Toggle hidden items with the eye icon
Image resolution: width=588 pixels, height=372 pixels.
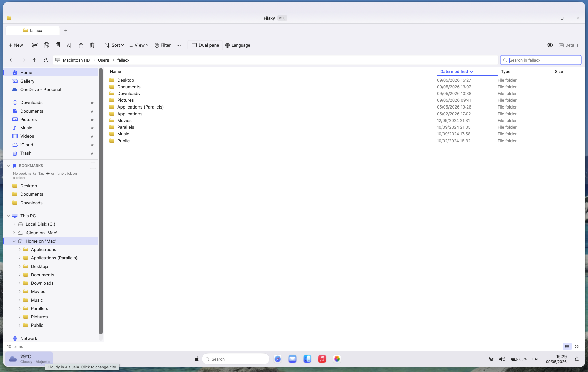coord(550,45)
